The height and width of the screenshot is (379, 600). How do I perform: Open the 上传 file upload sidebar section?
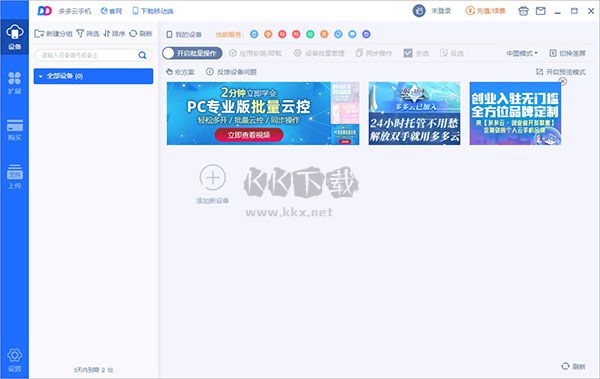15,176
